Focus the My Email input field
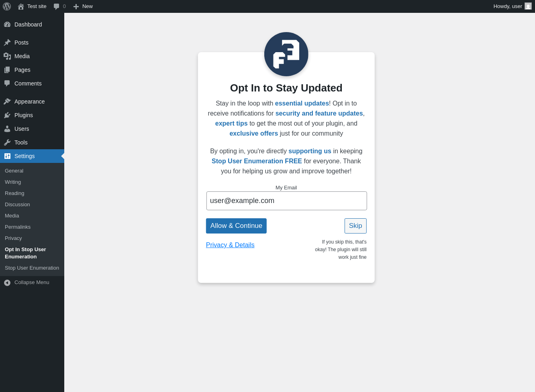Screen dimensions: 535x392 (x=287, y=201)
